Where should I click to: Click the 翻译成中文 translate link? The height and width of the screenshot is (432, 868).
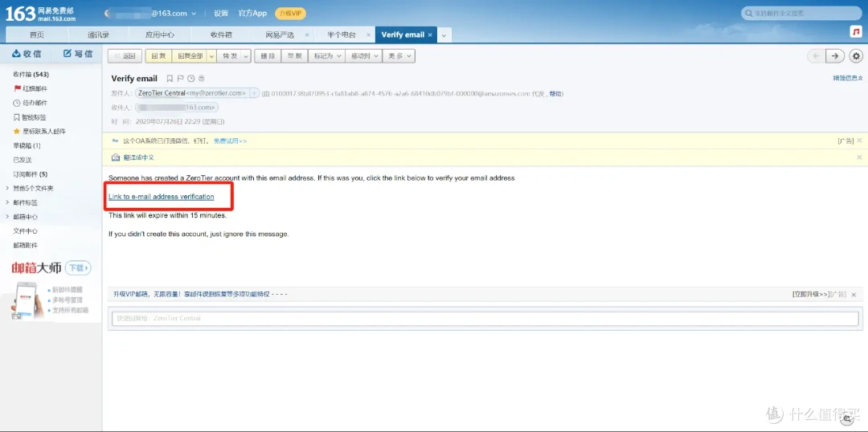coord(139,157)
